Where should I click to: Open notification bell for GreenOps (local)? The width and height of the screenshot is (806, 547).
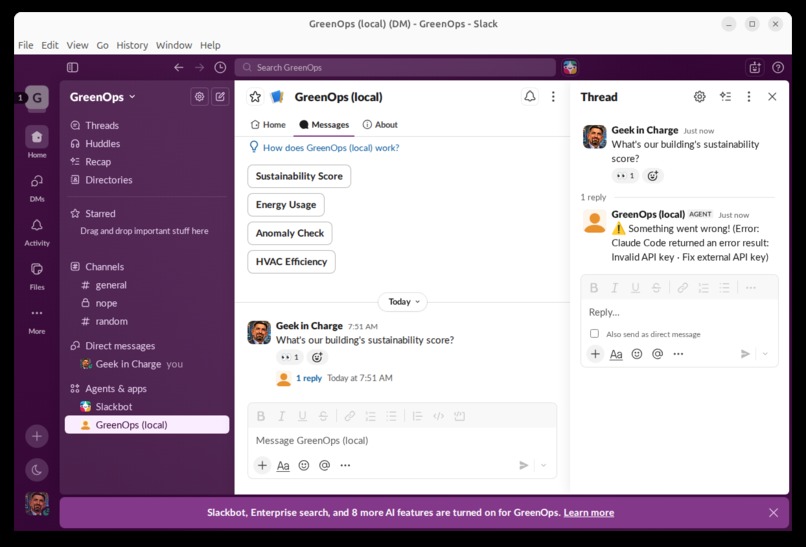pyautogui.click(x=530, y=96)
